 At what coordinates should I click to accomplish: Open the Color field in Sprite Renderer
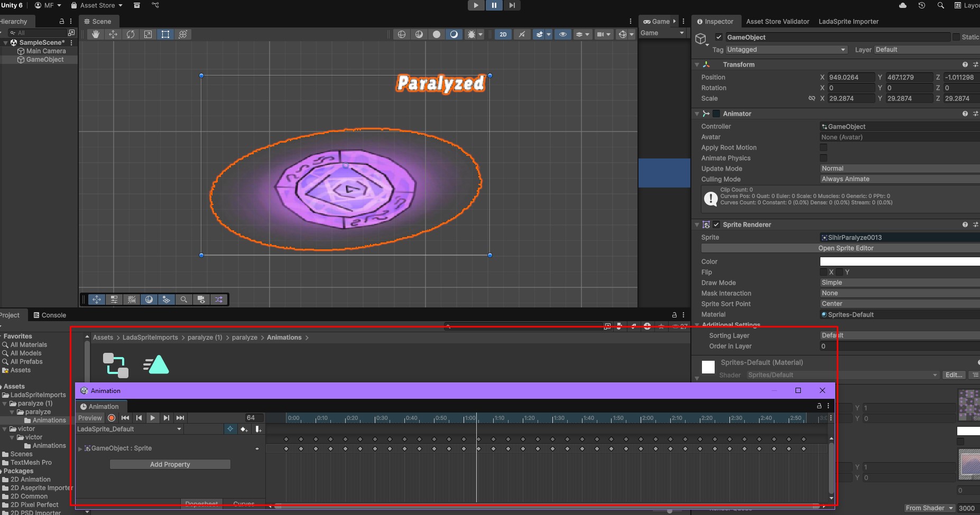899,261
